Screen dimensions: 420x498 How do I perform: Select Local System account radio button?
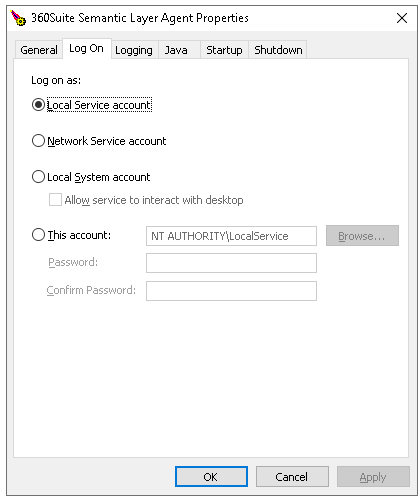tap(38, 177)
